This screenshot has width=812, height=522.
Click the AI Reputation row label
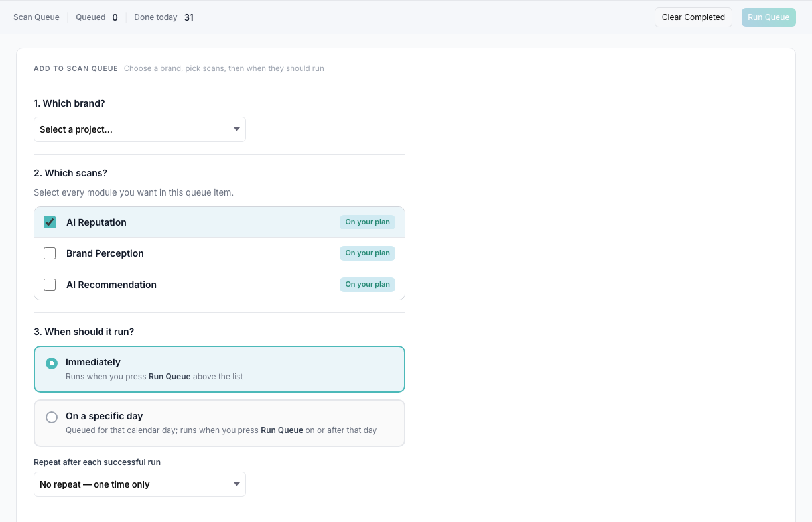(x=96, y=222)
